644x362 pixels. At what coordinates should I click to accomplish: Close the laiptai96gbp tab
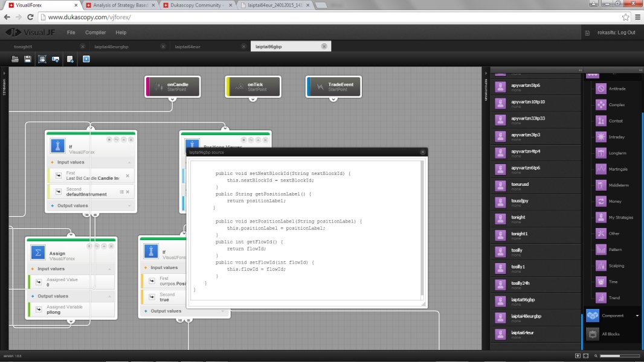click(x=324, y=46)
